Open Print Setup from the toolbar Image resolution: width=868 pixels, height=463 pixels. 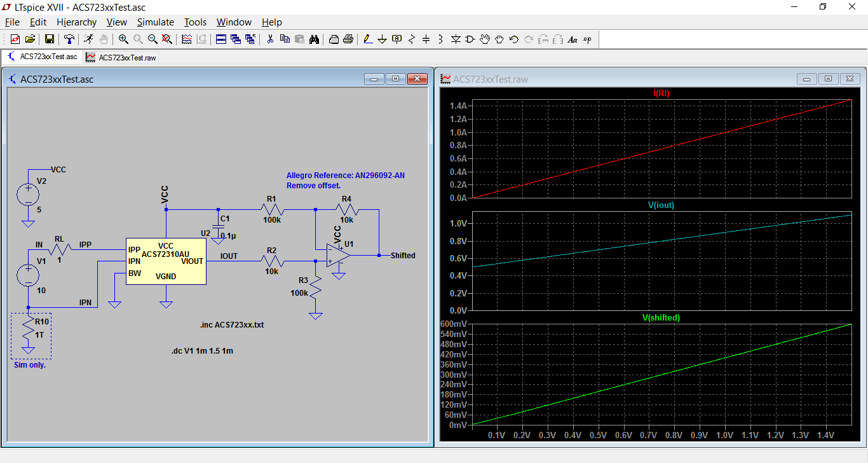click(x=334, y=39)
